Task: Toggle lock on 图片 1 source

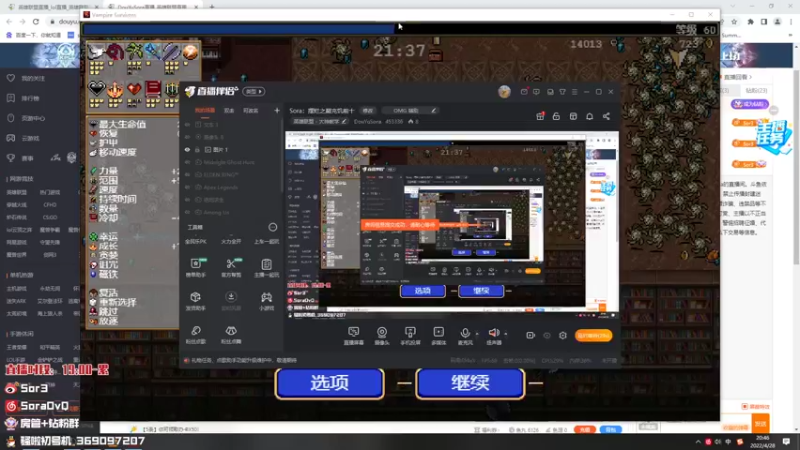Action: [x=197, y=149]
